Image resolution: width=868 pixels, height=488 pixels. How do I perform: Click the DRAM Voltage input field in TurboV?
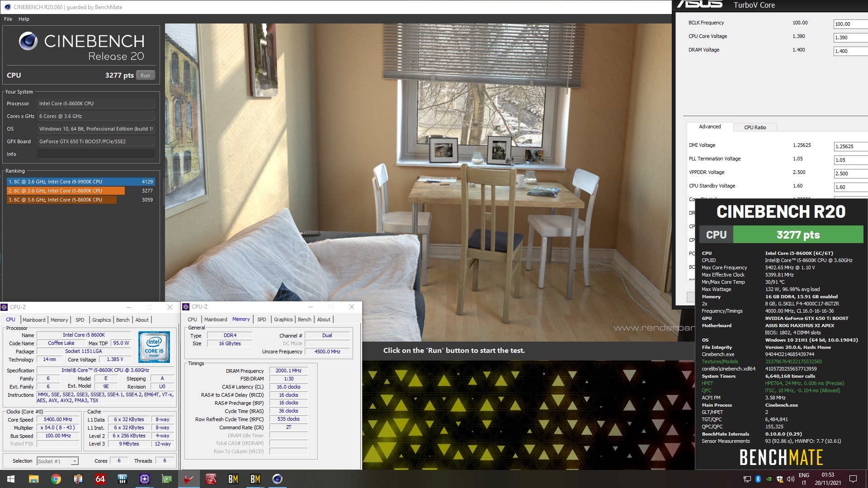pos(851,51)
